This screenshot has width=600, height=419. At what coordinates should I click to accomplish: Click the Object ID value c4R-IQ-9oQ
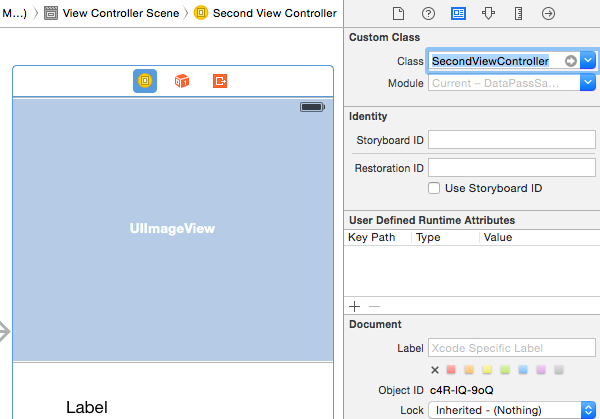tap(461, 390)
